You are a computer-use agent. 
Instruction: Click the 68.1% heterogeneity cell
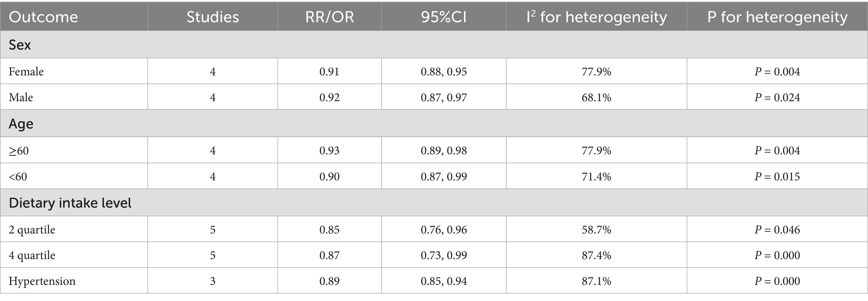point(596,97)
